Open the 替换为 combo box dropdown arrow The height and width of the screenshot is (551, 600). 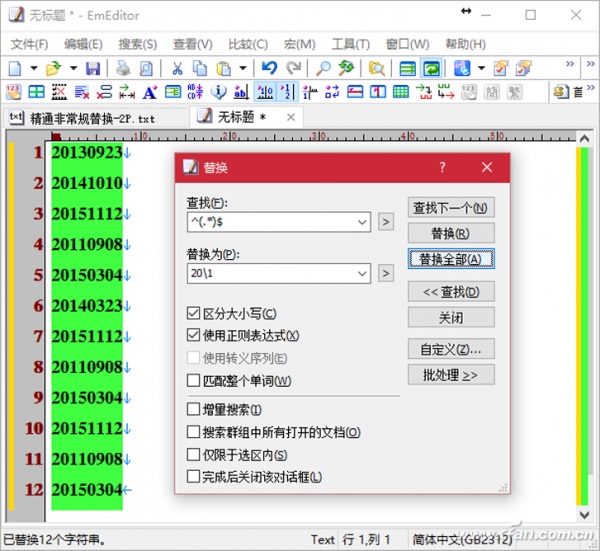362,273
